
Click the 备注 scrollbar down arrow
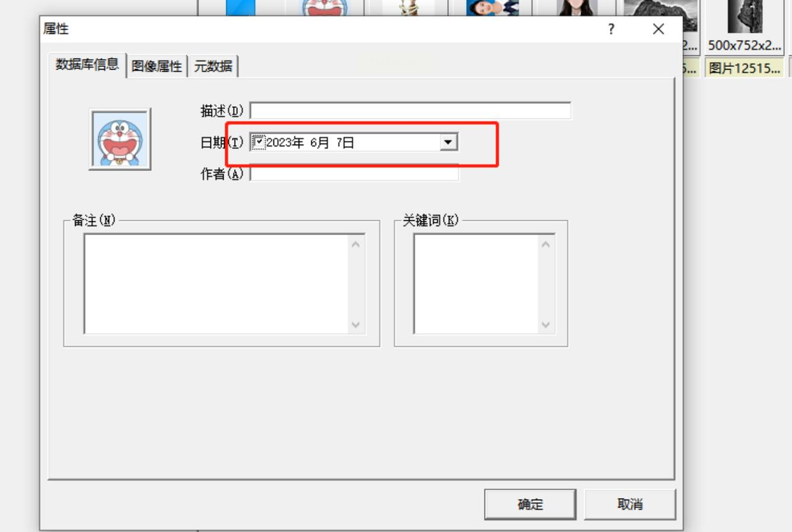(356, 324)
